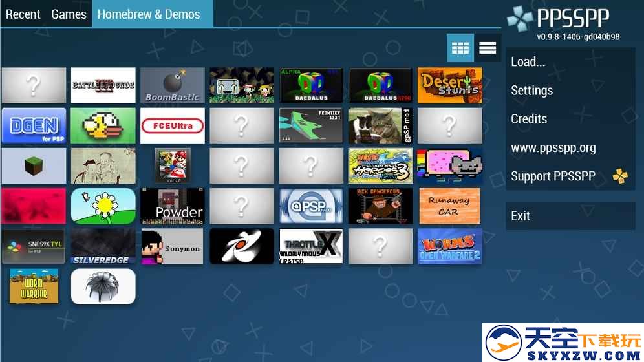Launch the Daedalus Alpha emulator tile
The image size is (644, 362).
[x=311, y=85]
